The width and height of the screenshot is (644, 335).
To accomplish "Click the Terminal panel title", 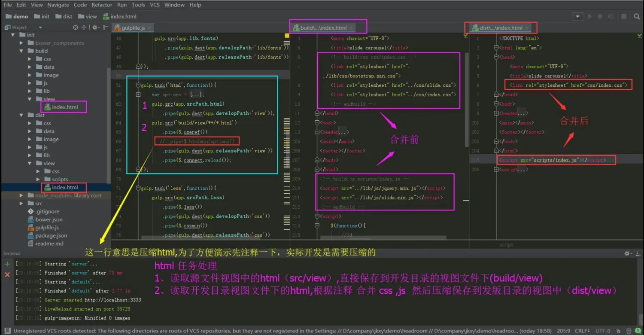I will click(x=12, y=254).
